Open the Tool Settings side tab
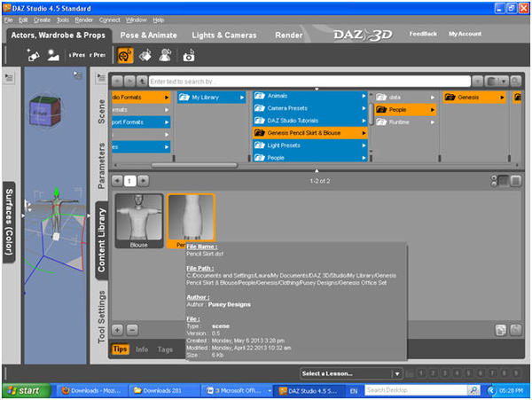This screenshot has height=400, width=532. 101,317
